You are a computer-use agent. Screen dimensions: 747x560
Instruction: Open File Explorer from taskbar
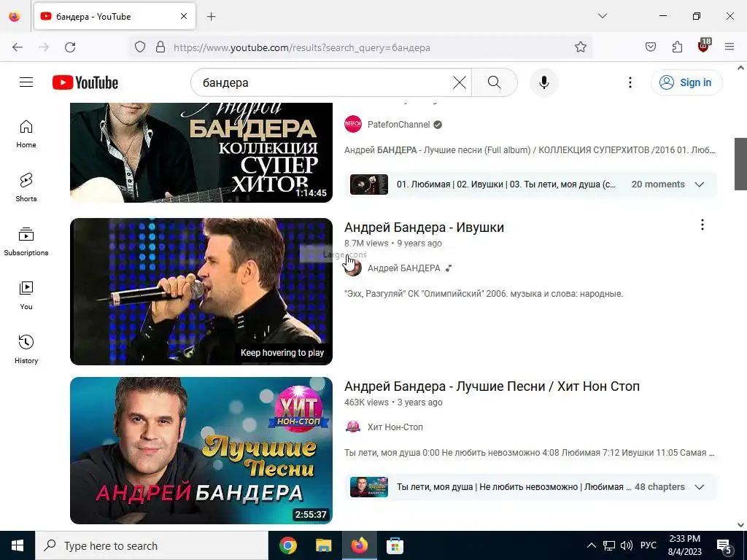(x=324, y=545)
